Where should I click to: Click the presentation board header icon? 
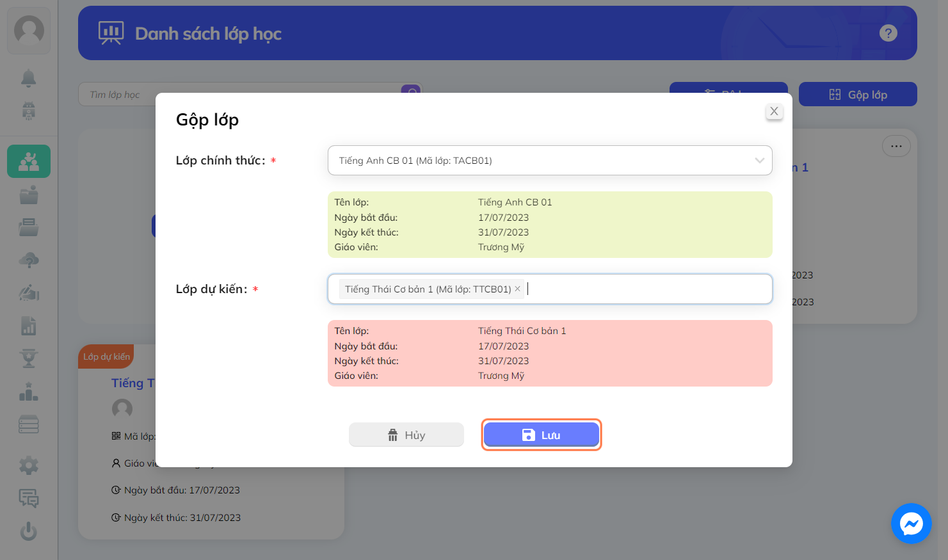pos(111,33)
